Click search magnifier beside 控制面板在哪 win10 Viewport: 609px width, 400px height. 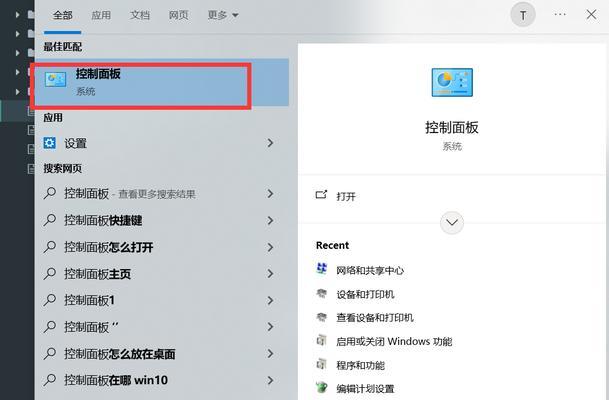(x=50, y=380)
